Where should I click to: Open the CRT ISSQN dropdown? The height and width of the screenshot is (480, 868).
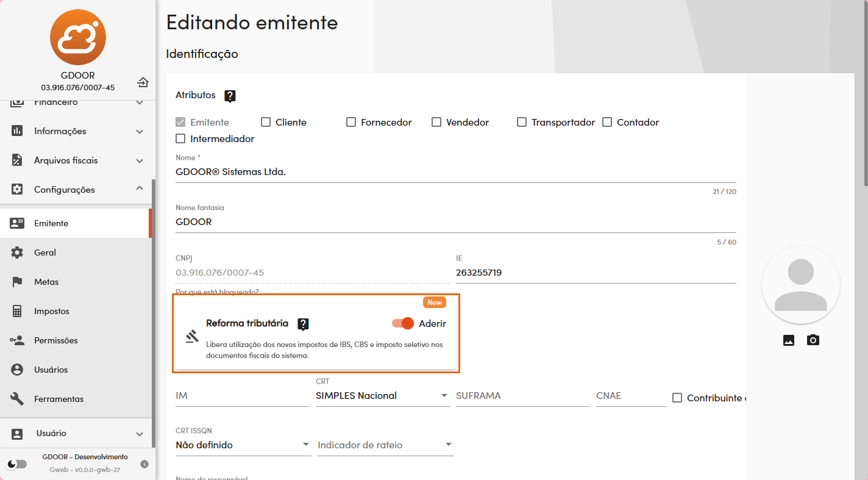point(243,445)
